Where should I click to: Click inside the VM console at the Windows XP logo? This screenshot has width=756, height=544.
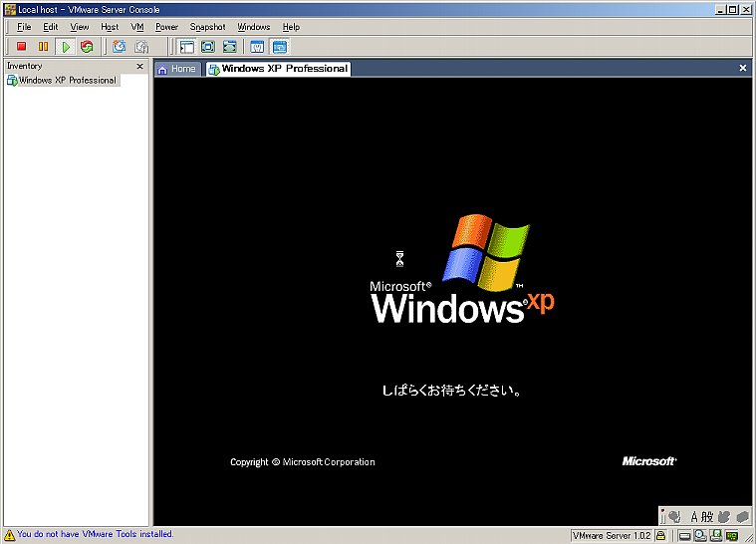coord(462,270)
